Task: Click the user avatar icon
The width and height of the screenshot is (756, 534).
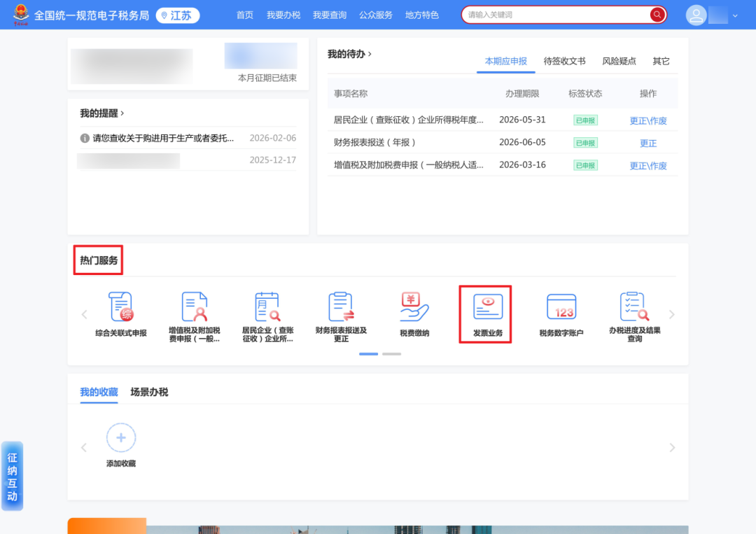Action: (x=696, y=15)
